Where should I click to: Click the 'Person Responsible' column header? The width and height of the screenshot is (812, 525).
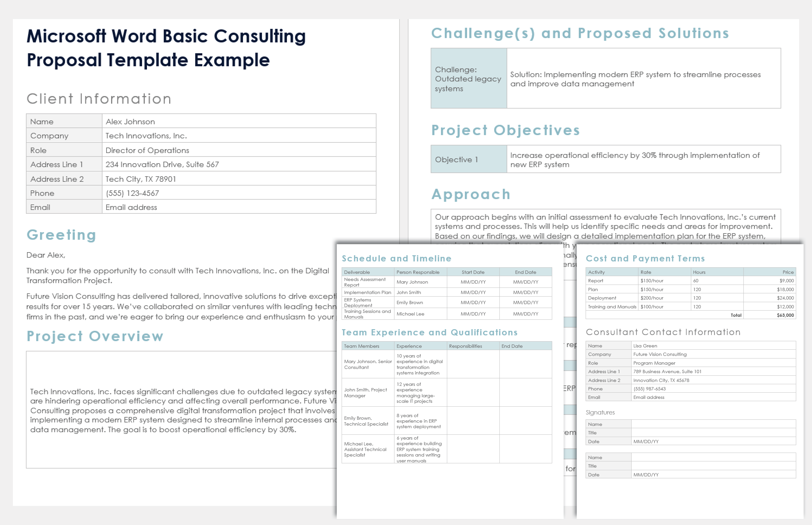[x=421, y=272]
